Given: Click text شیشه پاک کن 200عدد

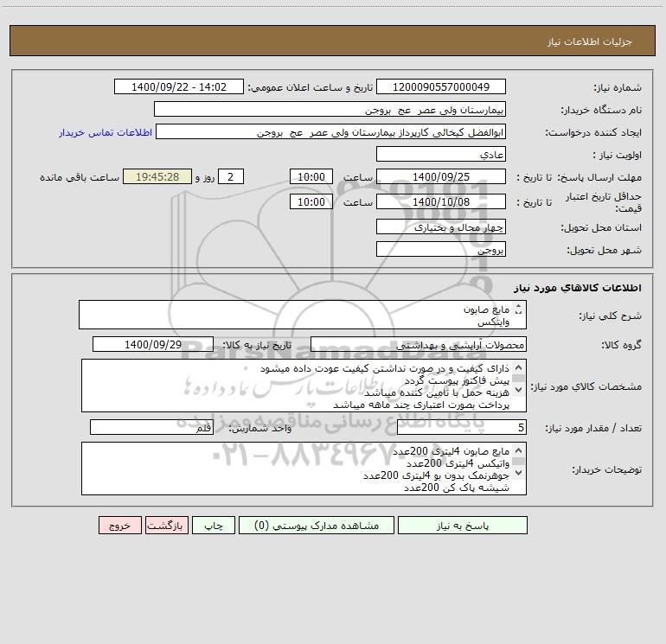Looking at the screenshot, I should pyautogui.click(x=456, y=488).
